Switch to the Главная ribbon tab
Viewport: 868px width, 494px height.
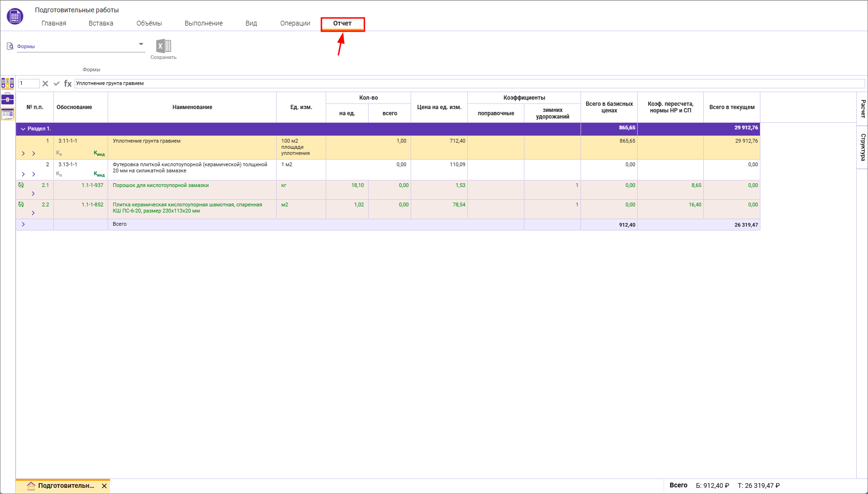click(x=54, y=23)
